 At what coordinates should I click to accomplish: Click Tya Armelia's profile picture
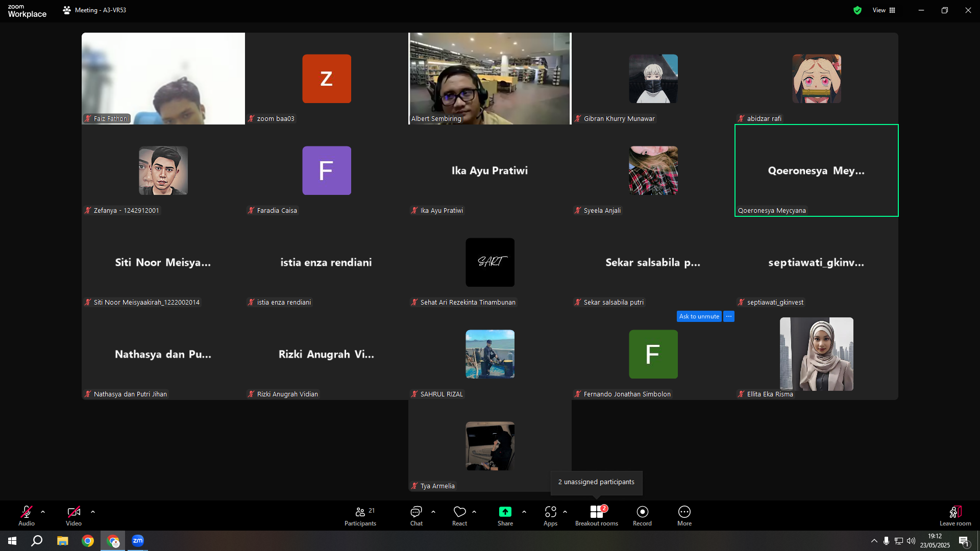(x=490, y=446)
